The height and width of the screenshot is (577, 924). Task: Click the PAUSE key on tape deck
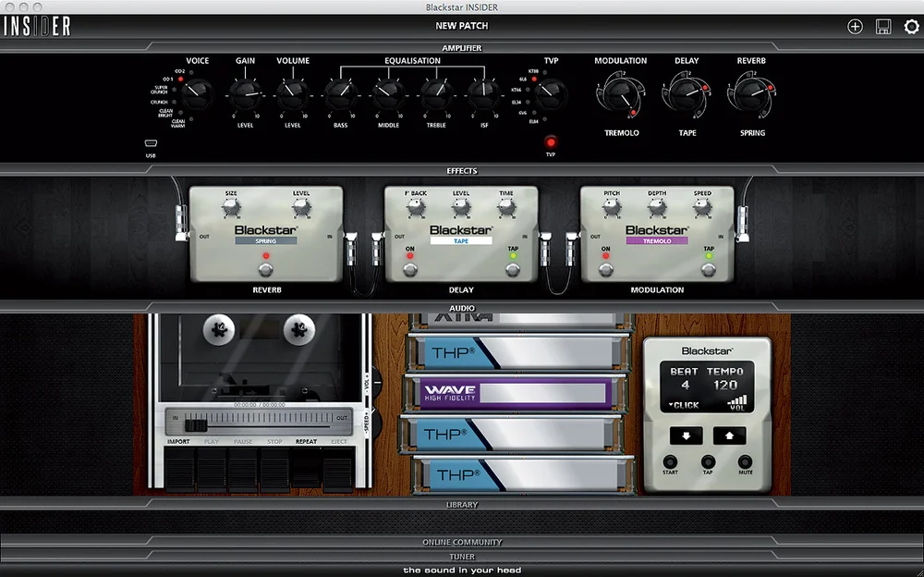(243, 469)
